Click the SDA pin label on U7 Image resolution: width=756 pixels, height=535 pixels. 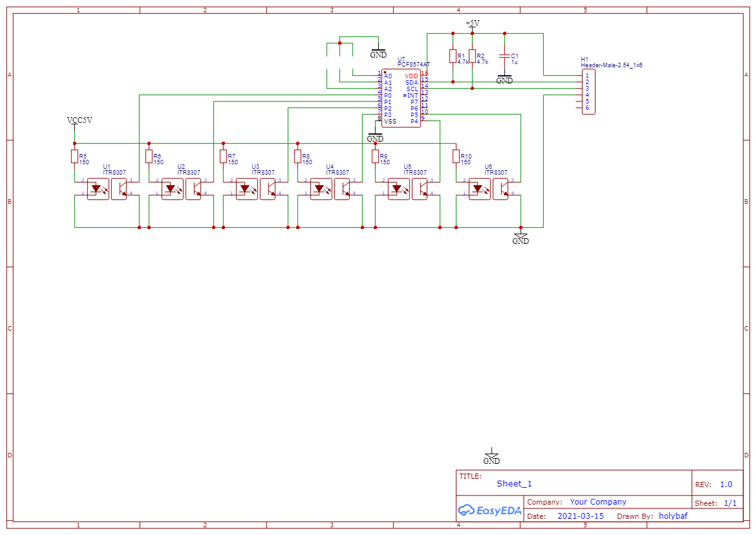tap(411, 83)
